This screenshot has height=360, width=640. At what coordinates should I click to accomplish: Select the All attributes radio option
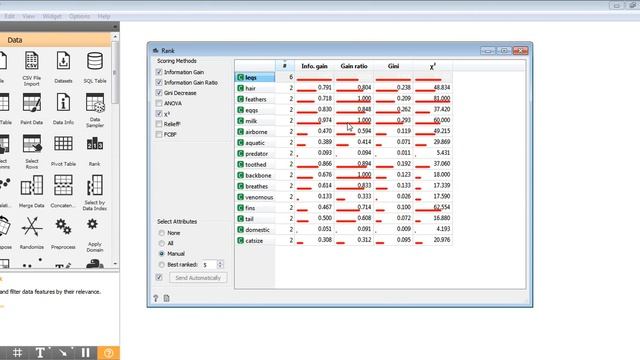click(162, 243)
